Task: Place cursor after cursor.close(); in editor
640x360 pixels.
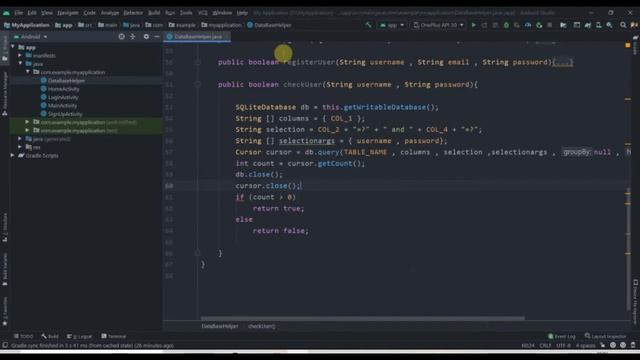Action: pos(301,186)
